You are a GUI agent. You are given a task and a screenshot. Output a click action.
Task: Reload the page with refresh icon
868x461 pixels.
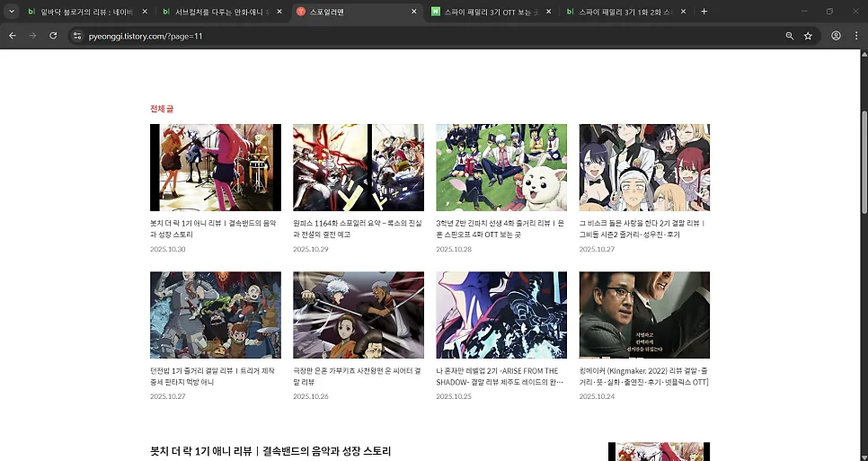click(x=53, y=35)
